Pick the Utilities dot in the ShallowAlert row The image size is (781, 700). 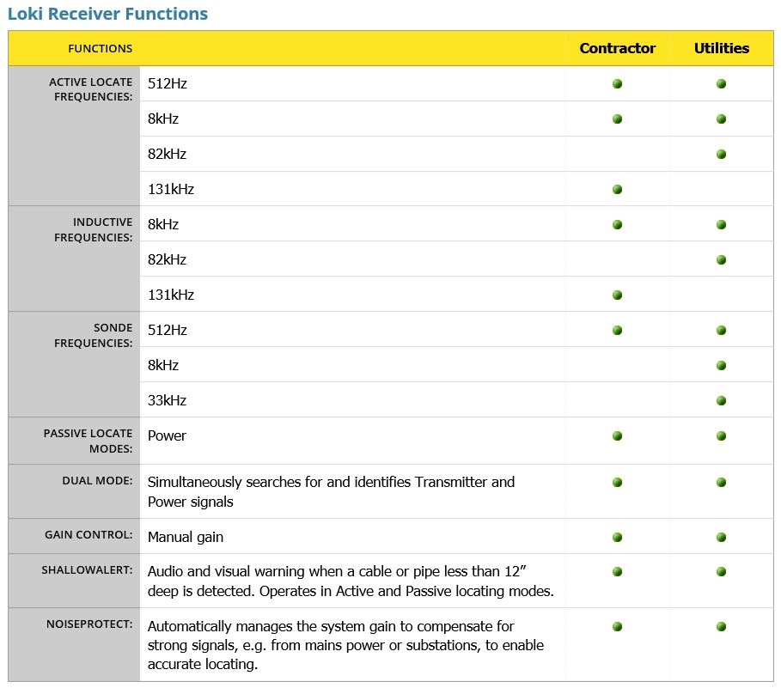pyautogui.click(x=721, y=571)
